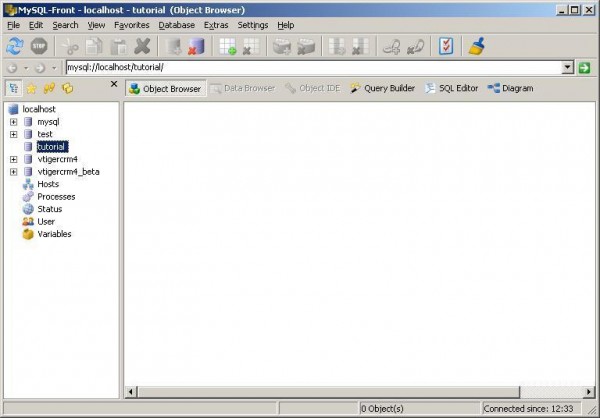Select the Processes tree item
Screen dimensions: 600x418
[x=56, y=197]
